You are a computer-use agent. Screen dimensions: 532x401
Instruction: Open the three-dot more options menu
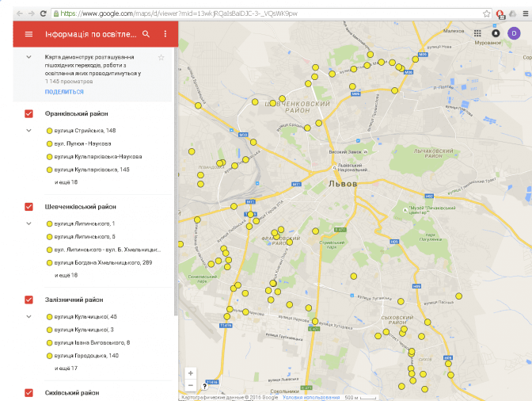[165, 34]
